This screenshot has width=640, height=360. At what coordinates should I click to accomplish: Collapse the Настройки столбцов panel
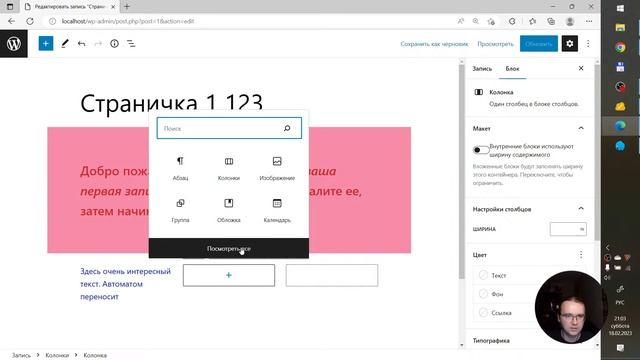pyautogui.click(x=581, y=209)
